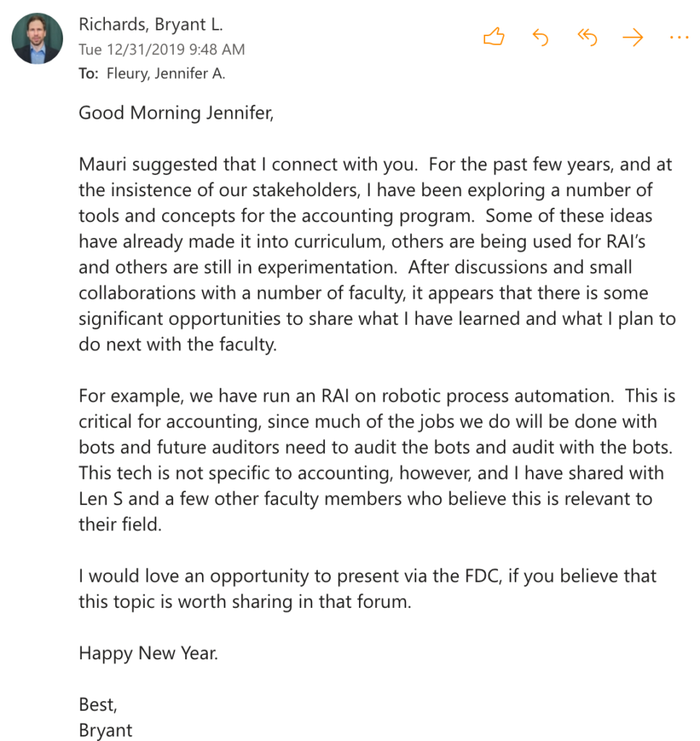Click the sender's profile photo

[x=37, y=38]
